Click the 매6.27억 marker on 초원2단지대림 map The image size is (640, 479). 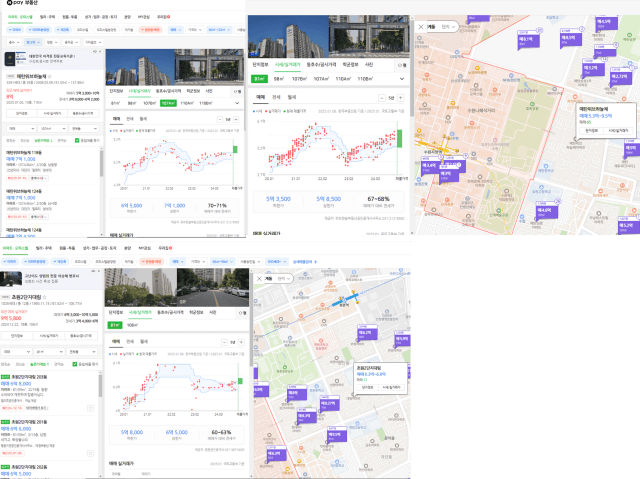pyautogui.click(x=329, y=404)
